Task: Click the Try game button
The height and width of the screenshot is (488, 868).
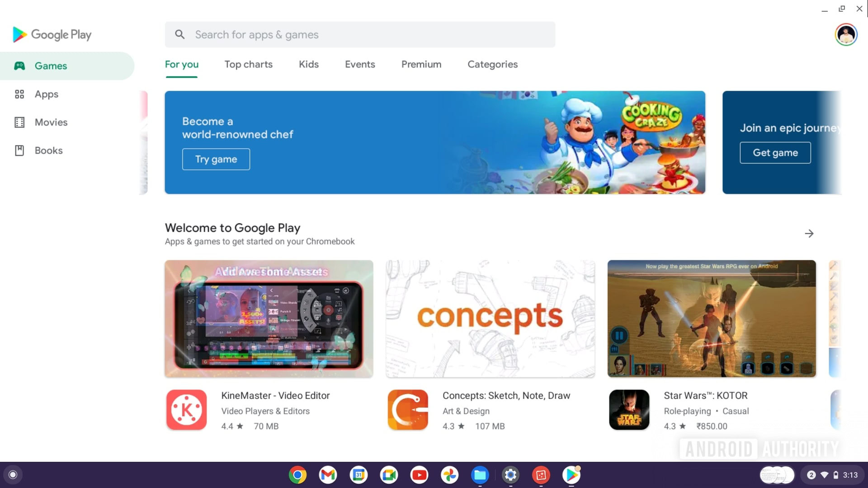Action: pos(216,159)
